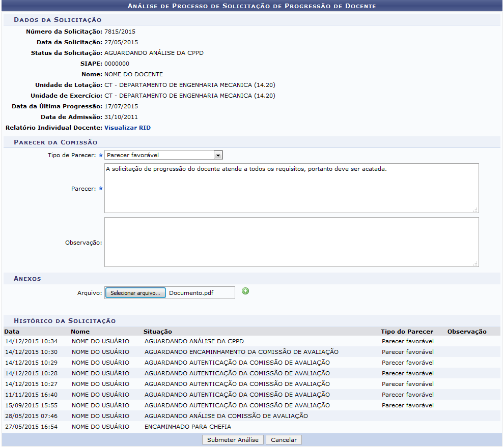Viewport: 504px width, 447px height.
Task: Click the Documento.pdf file name
Action: click(191, 293)
